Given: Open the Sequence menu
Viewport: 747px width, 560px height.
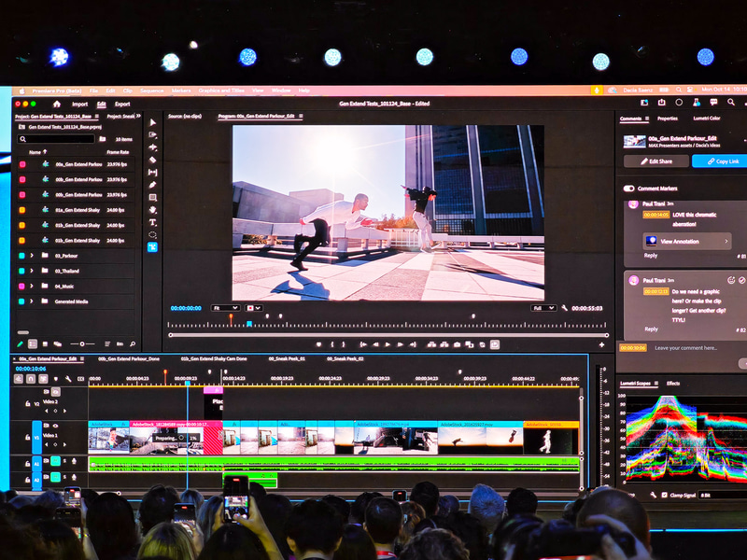Looking at the screenshot, I should 152,91.
